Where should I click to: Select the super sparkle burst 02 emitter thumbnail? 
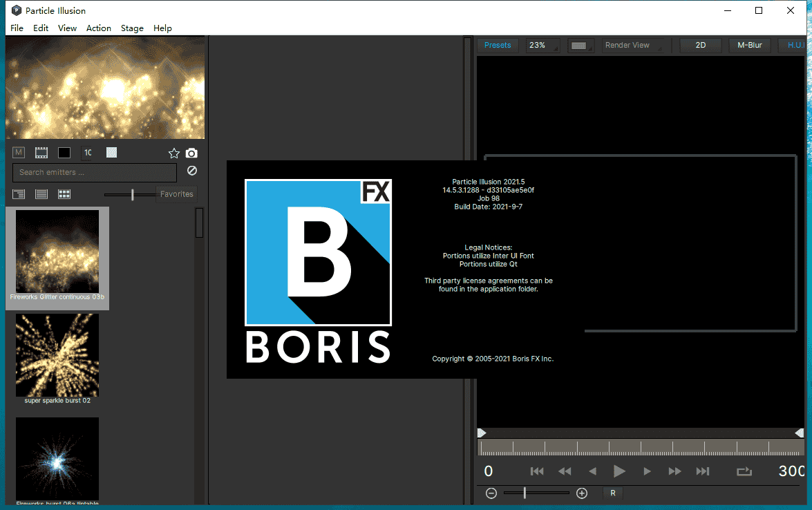pos(57,355)
